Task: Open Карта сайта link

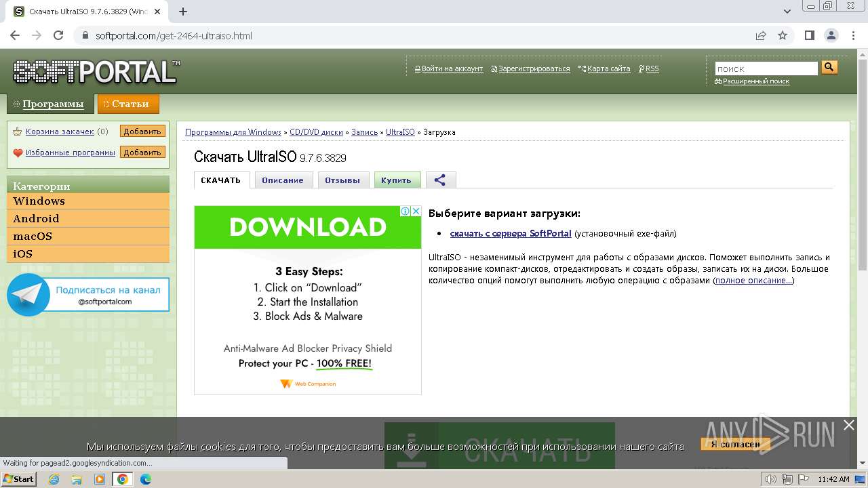Action: coord(608,68)
